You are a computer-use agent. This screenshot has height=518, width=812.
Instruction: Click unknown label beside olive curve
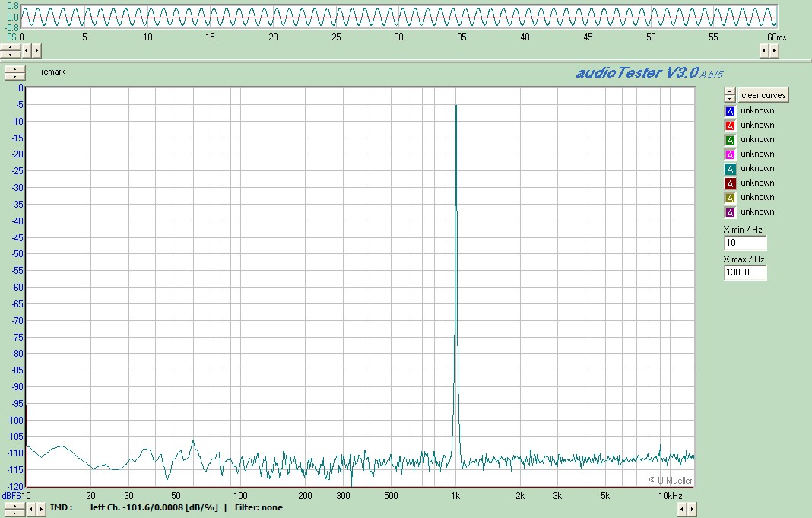(757, 197)
